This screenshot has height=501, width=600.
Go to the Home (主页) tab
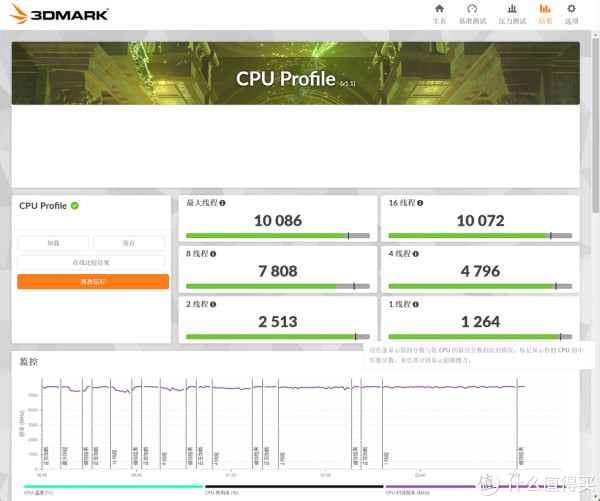439,14
